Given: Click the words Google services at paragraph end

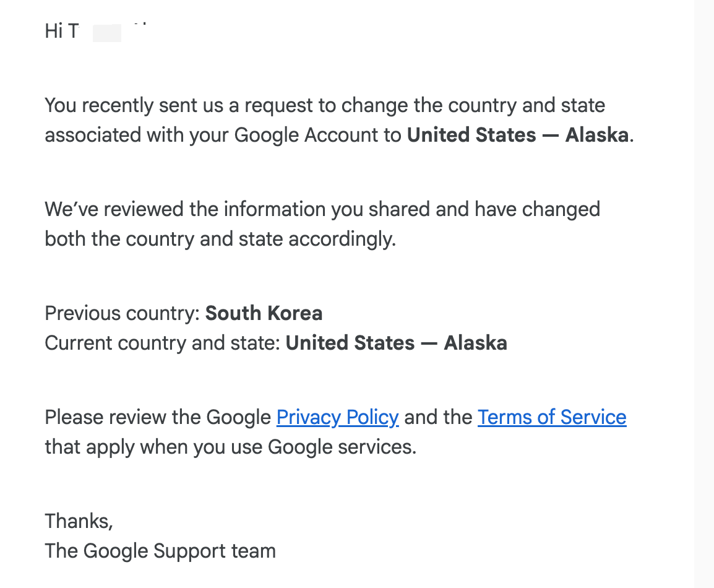Looking at the screenshot, I should (342, 447).
